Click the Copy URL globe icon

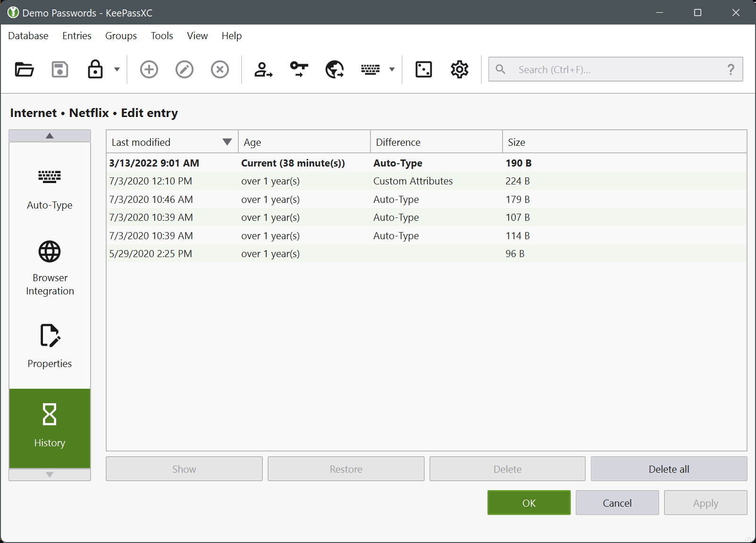coord(335,70)
